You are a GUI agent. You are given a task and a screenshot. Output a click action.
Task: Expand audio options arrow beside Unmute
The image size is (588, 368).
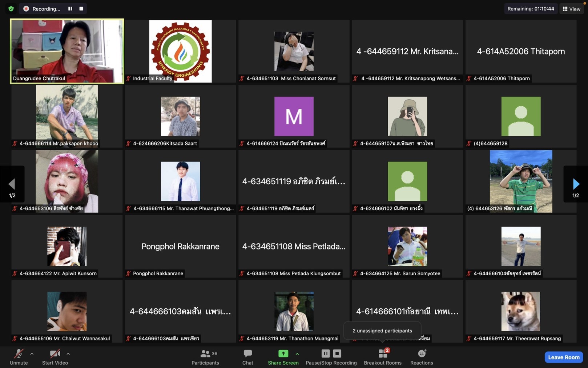click(32, 353)
